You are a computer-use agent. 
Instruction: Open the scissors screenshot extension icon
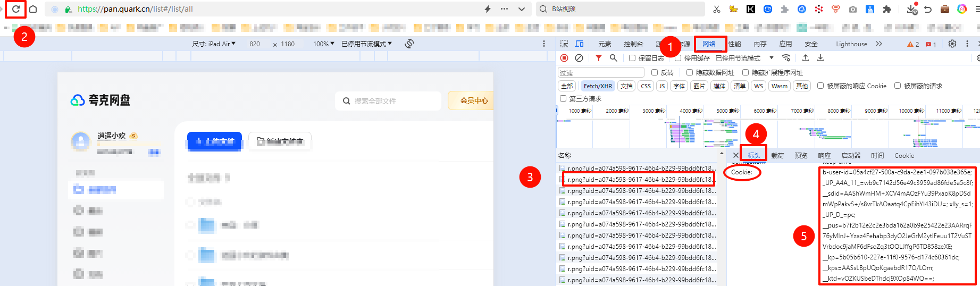[x=717, y=9]
